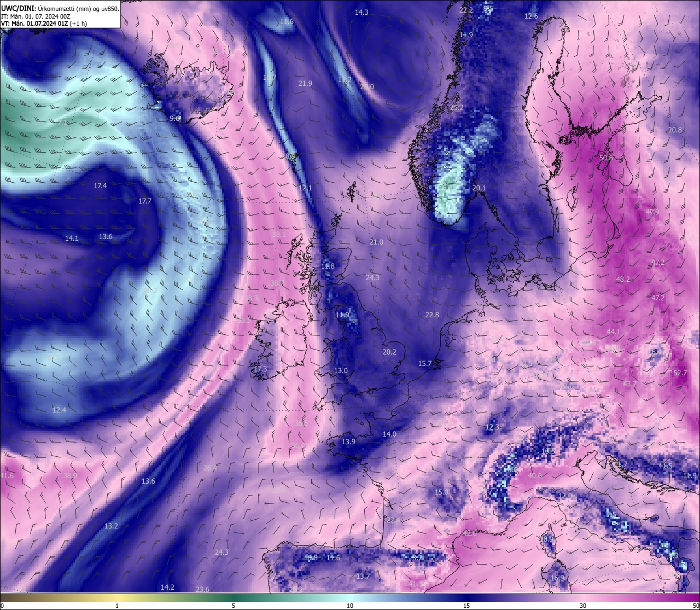Select the 17.3 value over Ireland

point(260,369)
